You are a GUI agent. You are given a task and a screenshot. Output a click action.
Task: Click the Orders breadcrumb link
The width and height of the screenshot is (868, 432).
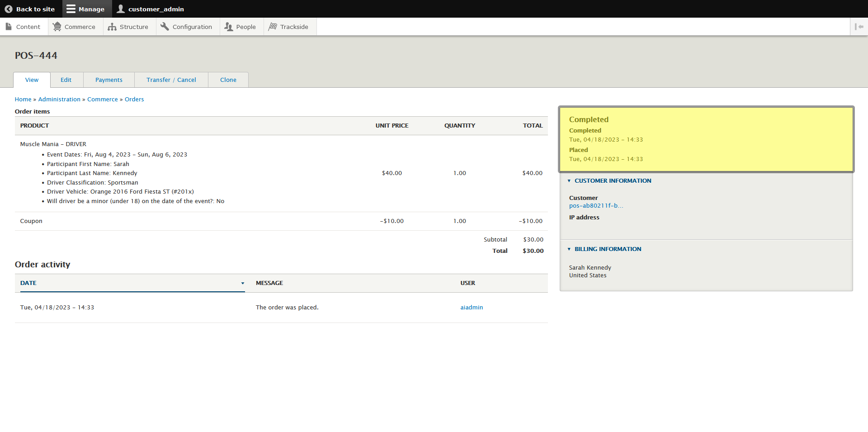(134, 100)
